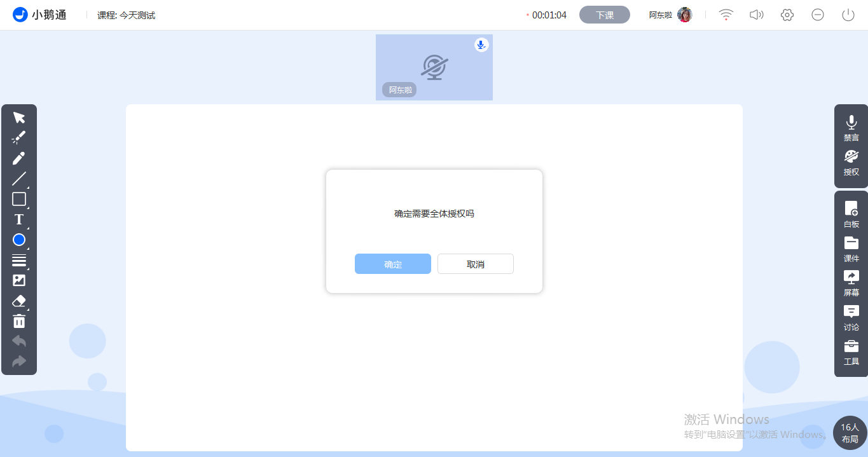Open the blue color picker
This screenshot has width=868, height=457.
click(x=19, y=240)
